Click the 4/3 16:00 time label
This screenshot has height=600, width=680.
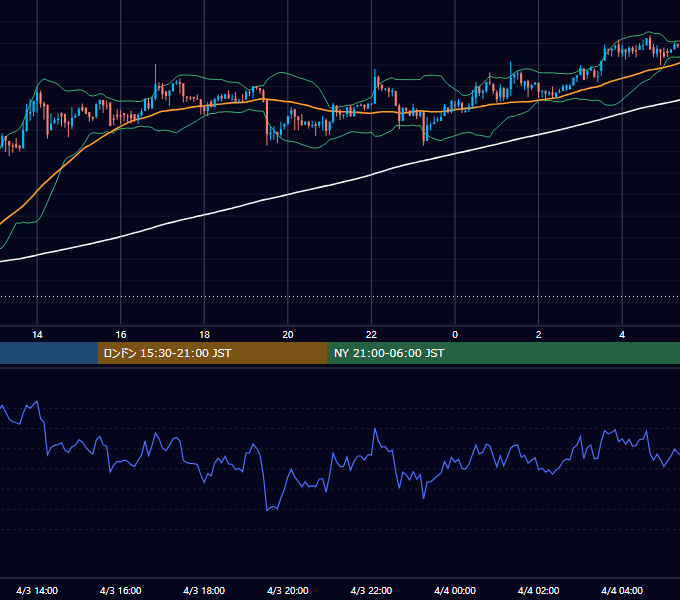coord(121,590)
